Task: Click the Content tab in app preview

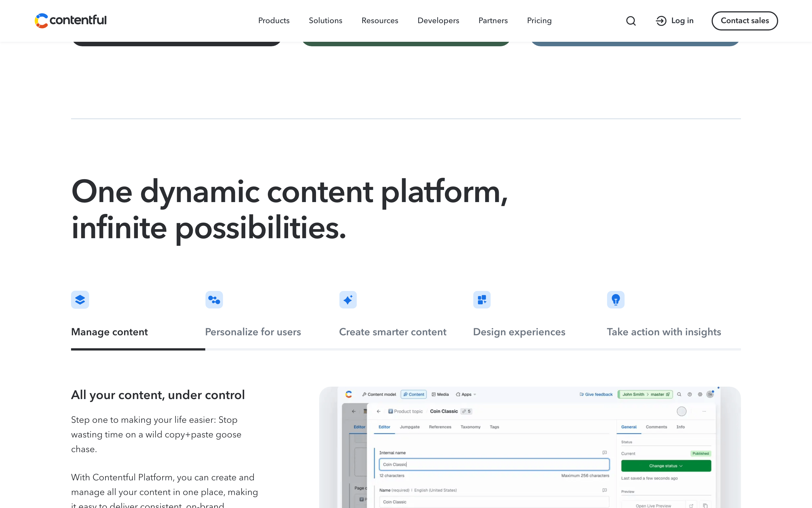Action: click(413, 395)
